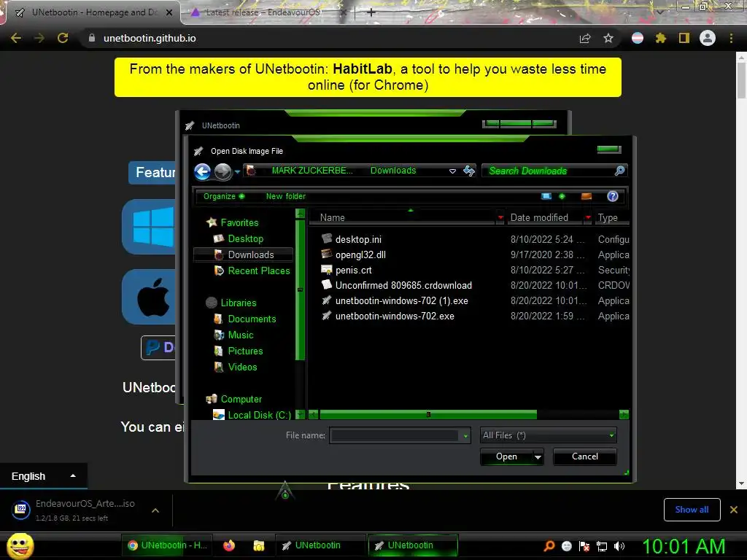Go to Desktop in Favorites
Screen dimensions: 747x560
tap(245, 238)
